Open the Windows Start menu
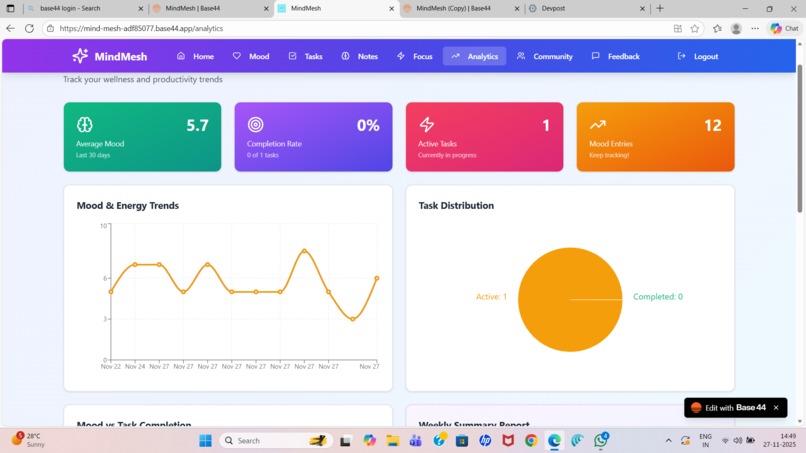The height and width of the screenshot is (453, 806). (205, 441)
